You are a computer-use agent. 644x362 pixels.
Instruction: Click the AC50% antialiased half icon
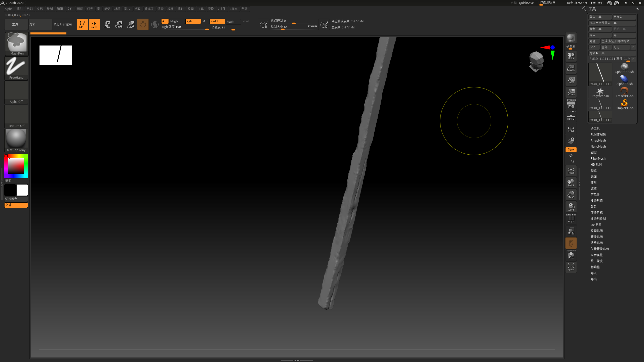pyautogui.click(x=571, y=92)
